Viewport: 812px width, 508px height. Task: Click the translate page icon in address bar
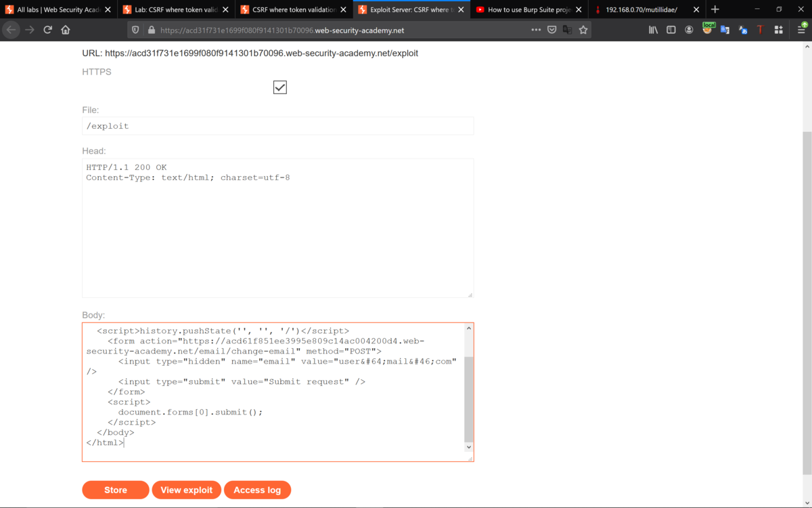pos(568,30)
